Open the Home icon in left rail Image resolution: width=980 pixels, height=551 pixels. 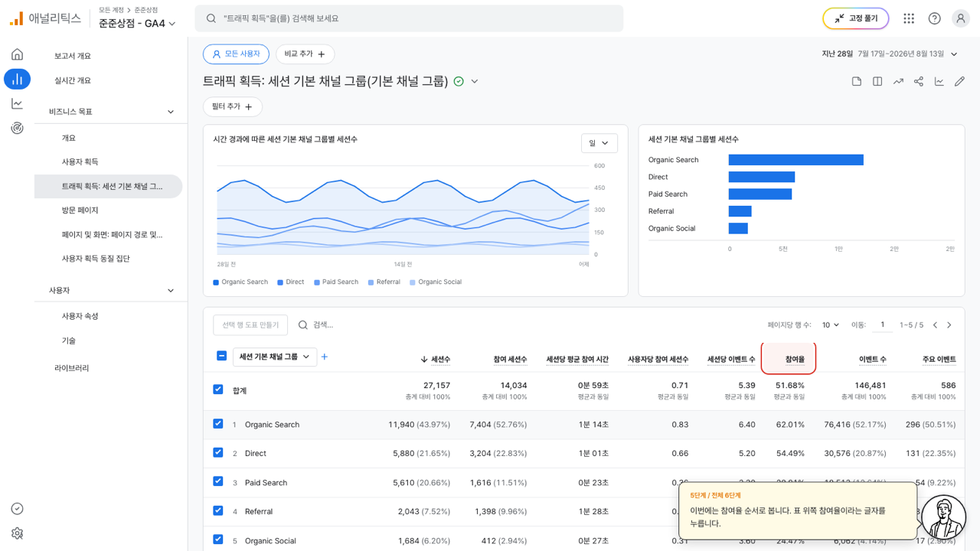pos(17,54)
